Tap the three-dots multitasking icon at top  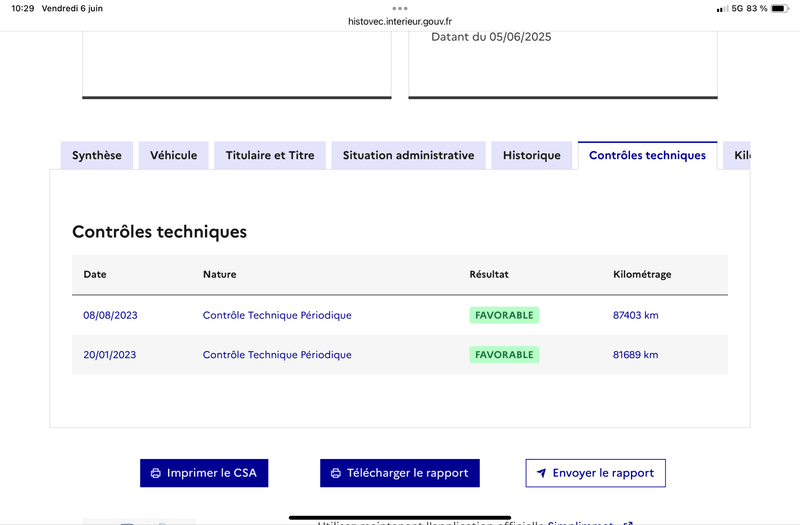[400, 8]
